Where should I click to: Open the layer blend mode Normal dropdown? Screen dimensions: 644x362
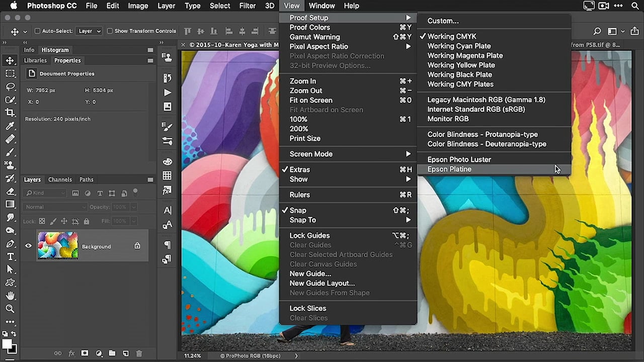point(55,207)
